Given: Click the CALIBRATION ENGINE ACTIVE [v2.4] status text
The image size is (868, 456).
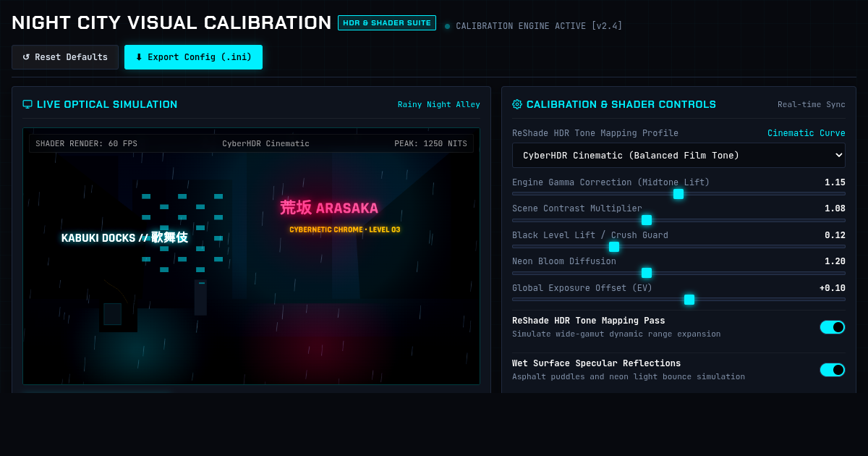Looking at the screenshot, I should click(539, 26).
